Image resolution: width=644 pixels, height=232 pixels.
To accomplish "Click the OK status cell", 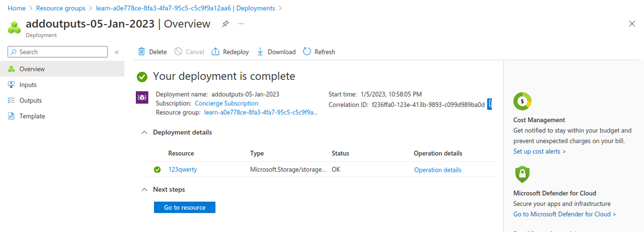I will tap(336, 170).
